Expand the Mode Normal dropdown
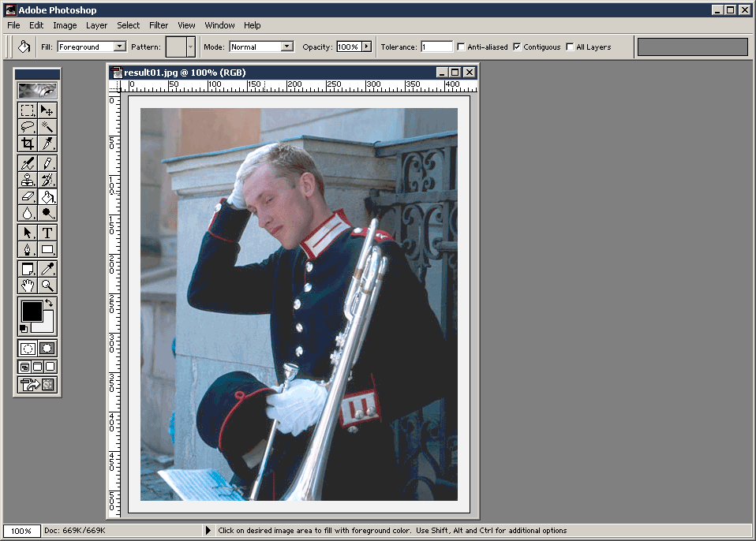The height and width of the screenshot is (541, 756). (x=287, y=47)
